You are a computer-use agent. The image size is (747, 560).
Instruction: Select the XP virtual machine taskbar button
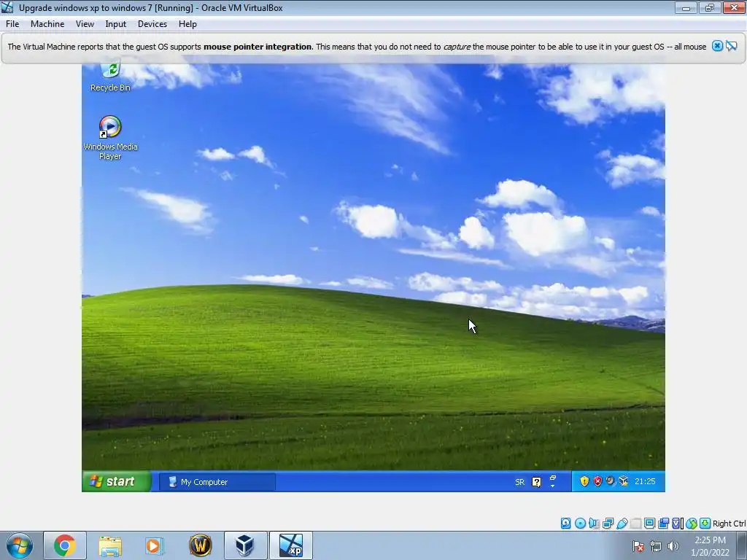(291, 545)
